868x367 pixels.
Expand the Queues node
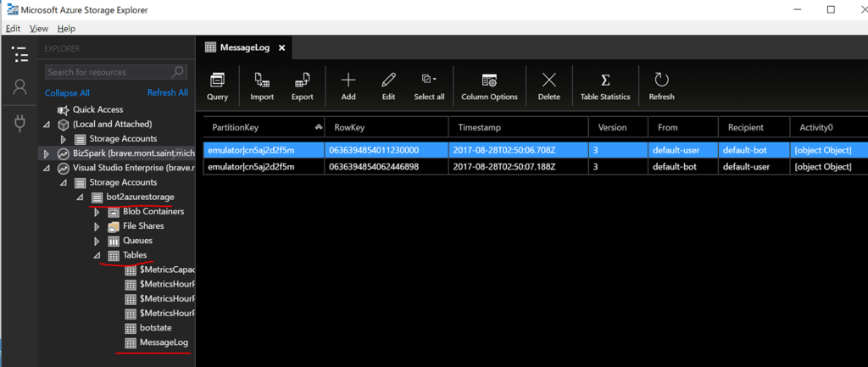pos(97,242)
